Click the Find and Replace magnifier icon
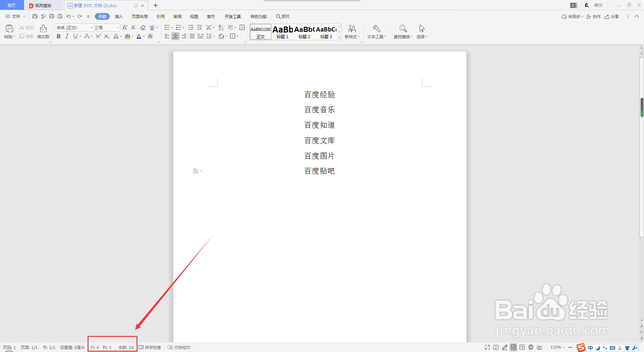 pyautogui.click(x=403, y=29)
